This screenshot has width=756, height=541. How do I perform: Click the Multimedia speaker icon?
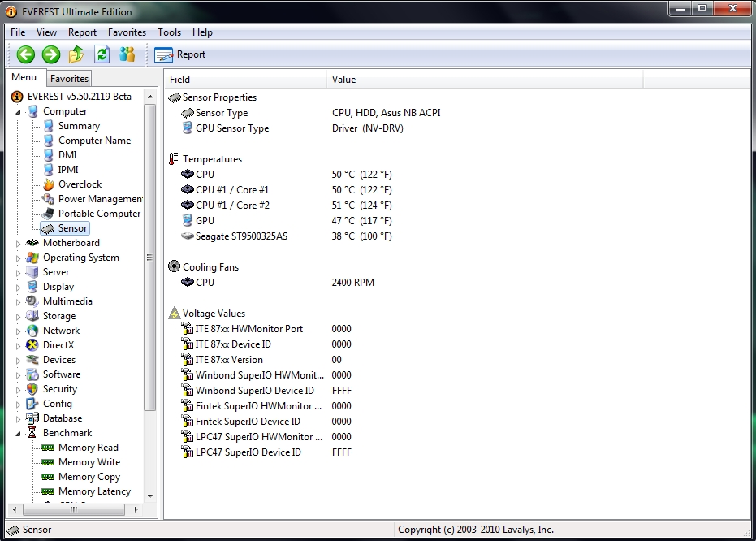click(x=32, y=301)
